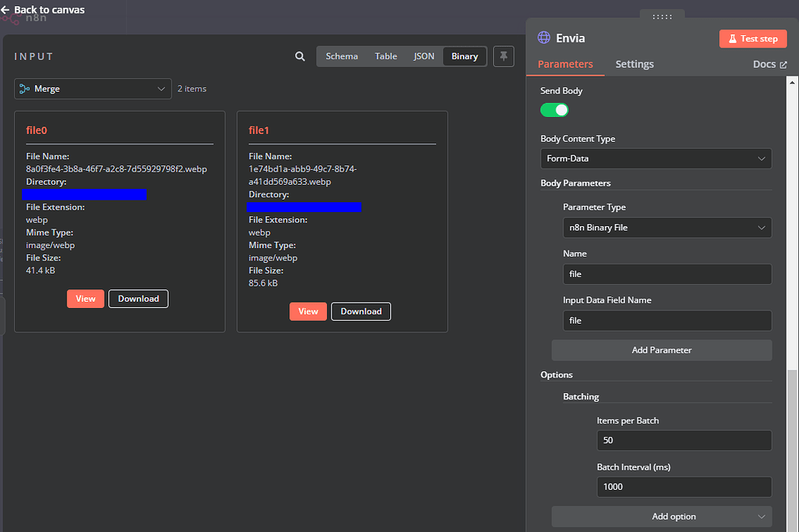Switch to the Settings tab
This screenshot has width=799, height=532.
(x=634, y=64)
